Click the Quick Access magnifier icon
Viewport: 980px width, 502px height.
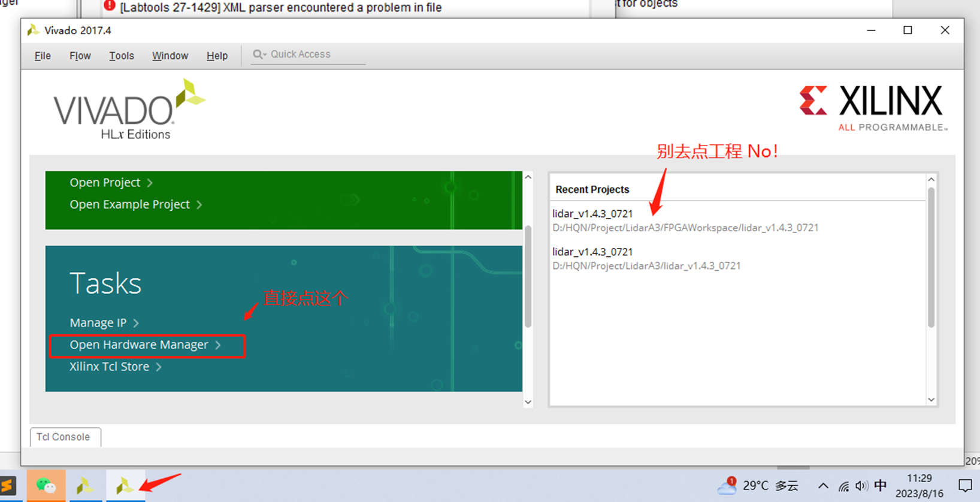point(259,55)
